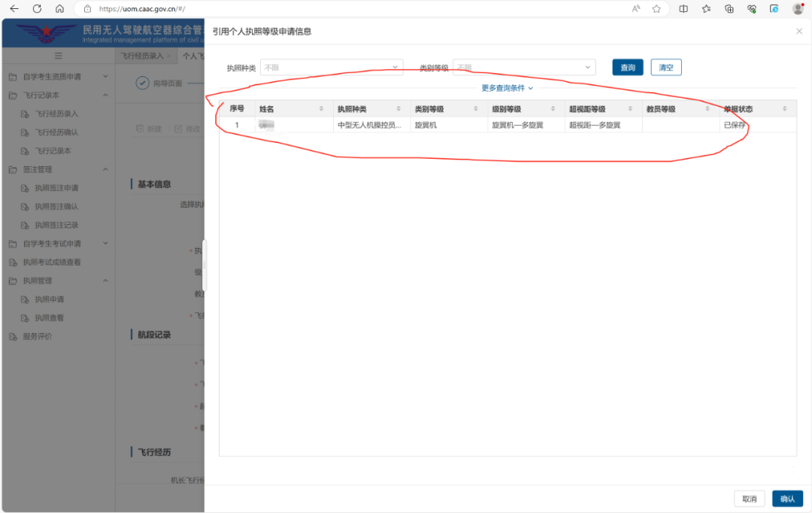Open 执照签注申请
Viewport: 812px width, 513px height.
(x=56, y=188)
